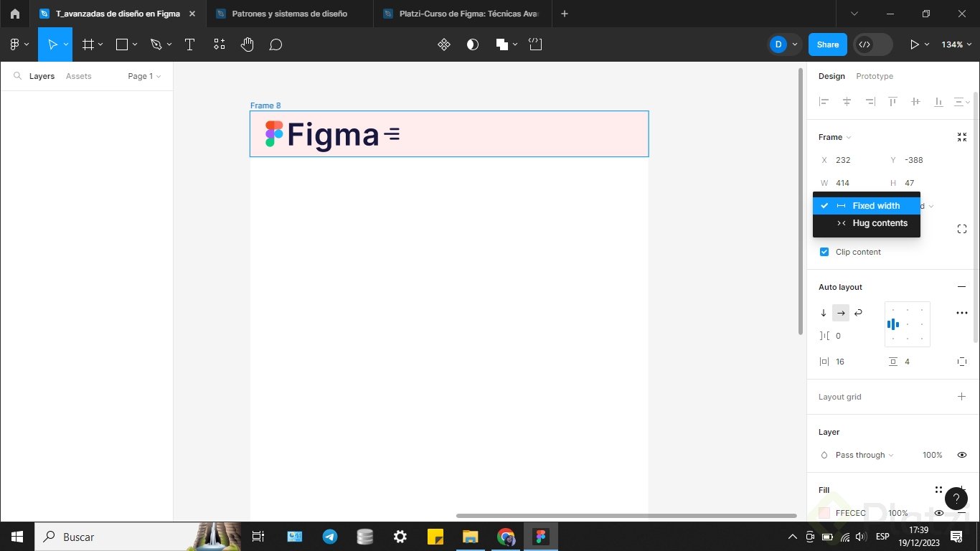
Task: Uncheck the Clip content checkbox
Action: (x=824, y=252)
